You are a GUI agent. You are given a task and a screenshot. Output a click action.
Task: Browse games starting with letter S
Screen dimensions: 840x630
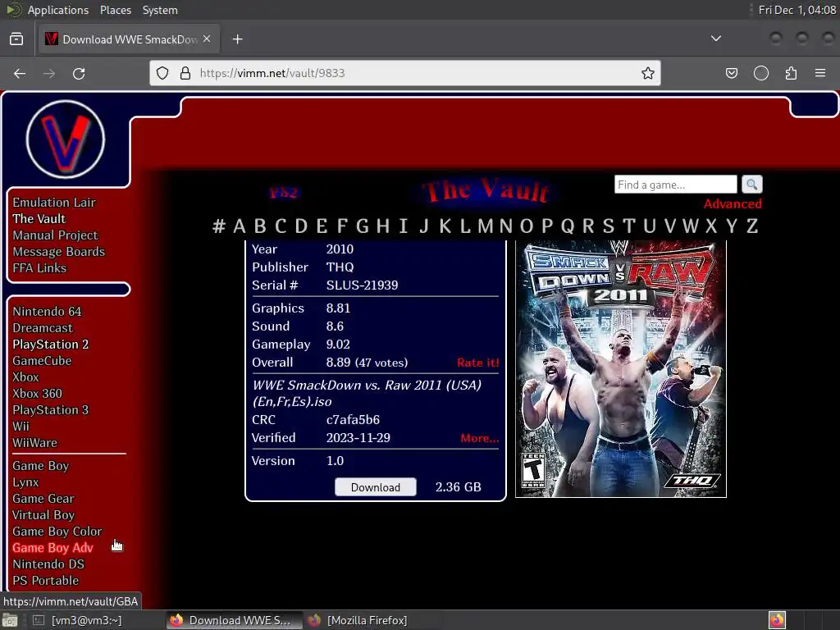608,226
